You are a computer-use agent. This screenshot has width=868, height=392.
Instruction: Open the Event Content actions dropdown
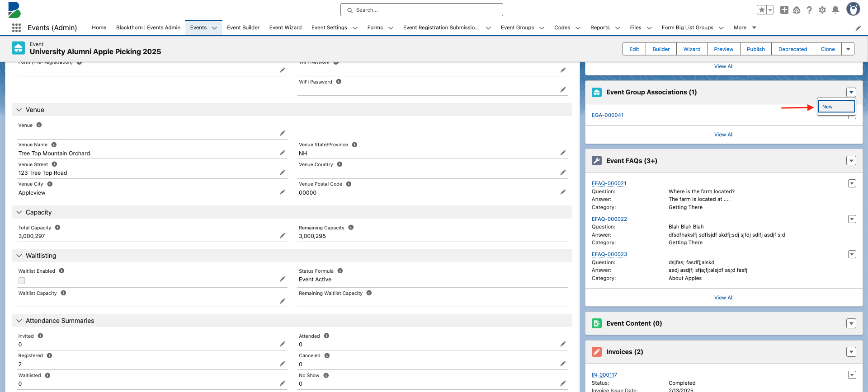point(851,323)
